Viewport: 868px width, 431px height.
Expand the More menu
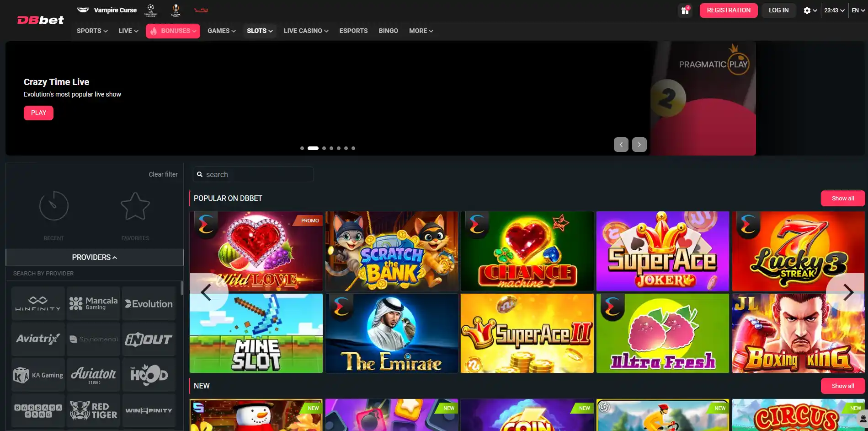[x=421, y=31]
